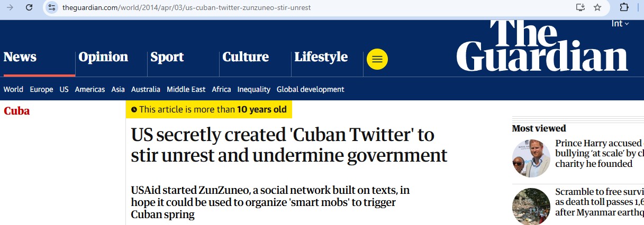Image resolution: width=644 pixels, height=225 pixels.
Task: Expand the Int edition dropdown
Action: (x=620, y=23)
